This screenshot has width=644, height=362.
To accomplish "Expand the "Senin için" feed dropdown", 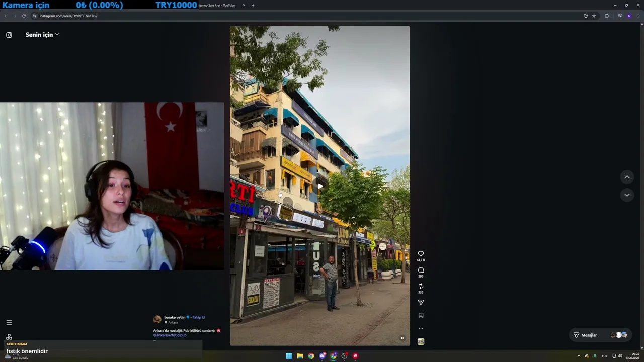I will coord(42,35).
